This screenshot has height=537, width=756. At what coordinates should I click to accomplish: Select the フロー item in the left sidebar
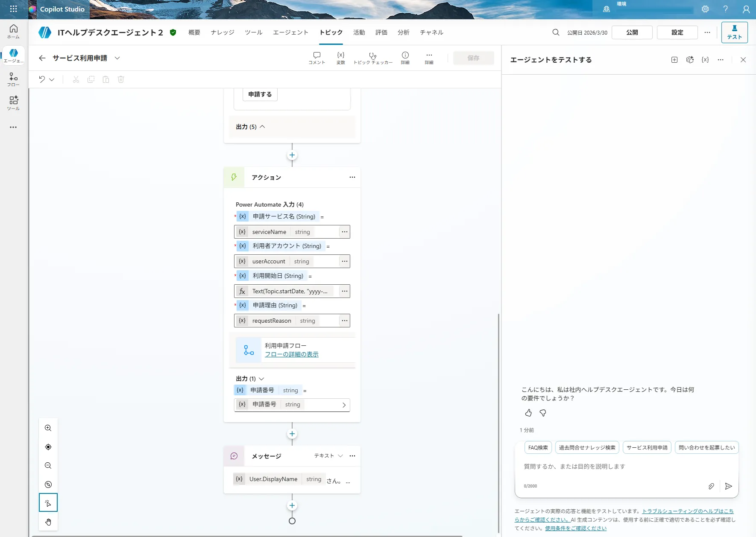tap(13, 79)
